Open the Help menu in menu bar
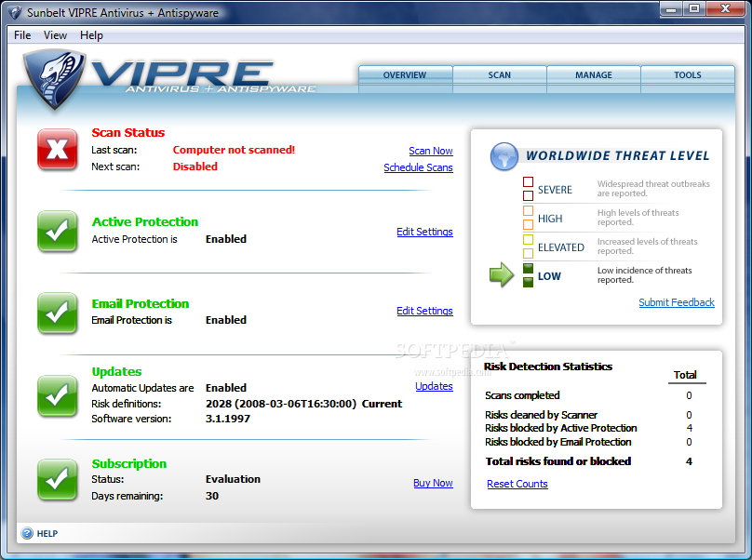 pos(91,35)
